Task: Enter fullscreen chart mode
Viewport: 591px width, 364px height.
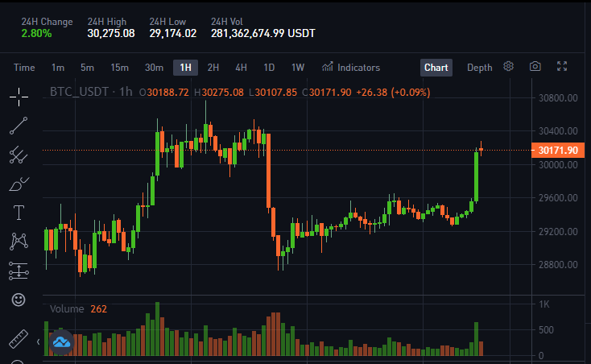Action: (x=562, y=66)
